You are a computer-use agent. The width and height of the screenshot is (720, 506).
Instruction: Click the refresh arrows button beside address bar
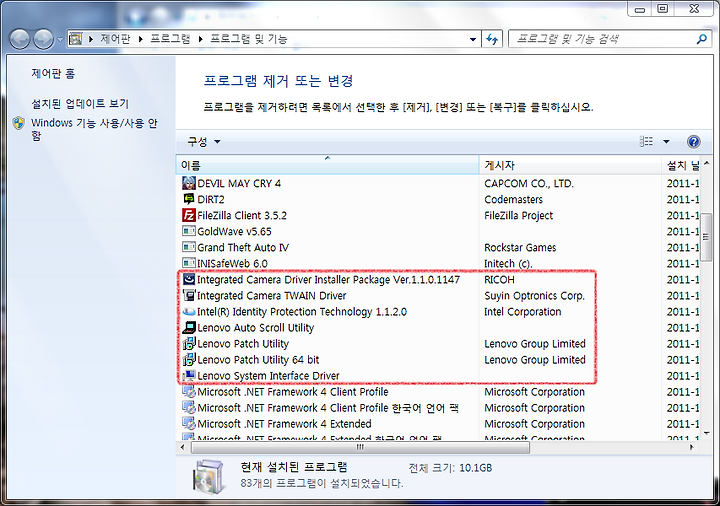[x=492, y=39]
